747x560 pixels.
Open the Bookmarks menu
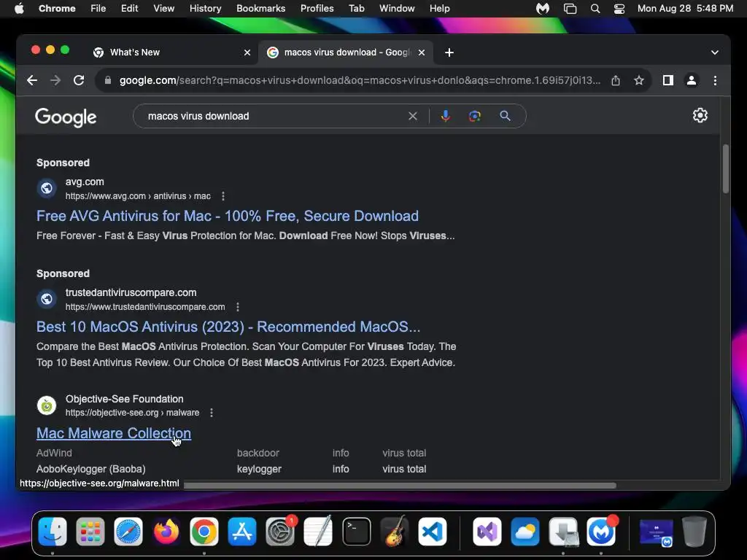(260, 9)
